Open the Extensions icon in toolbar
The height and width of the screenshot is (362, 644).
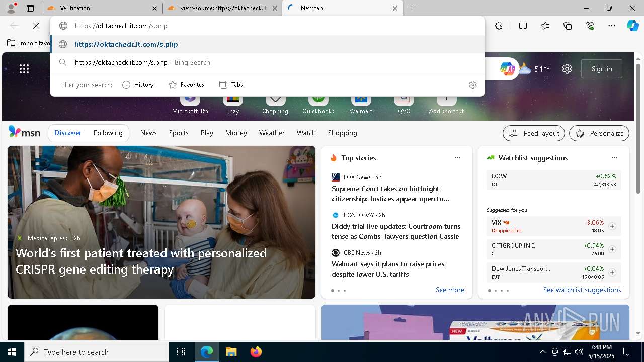pyautogui.click(x=499, y=26)
